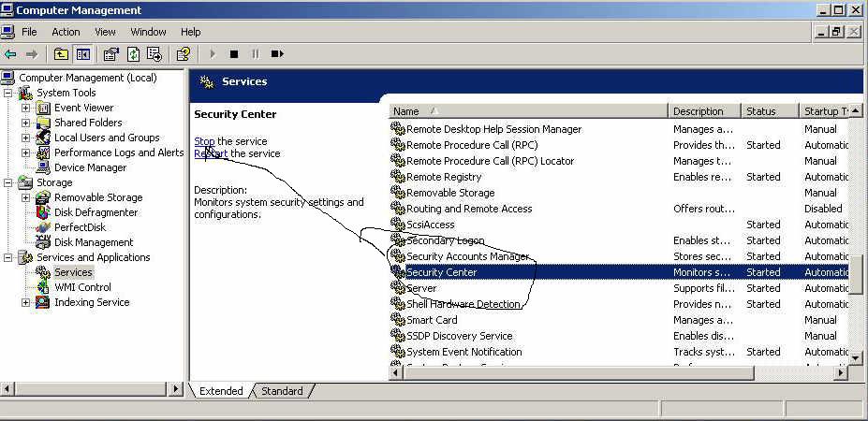Viewport: 868px width, 421px height.
Task: Select PerfectDisk icon in tree
Action: pos(43,226)
